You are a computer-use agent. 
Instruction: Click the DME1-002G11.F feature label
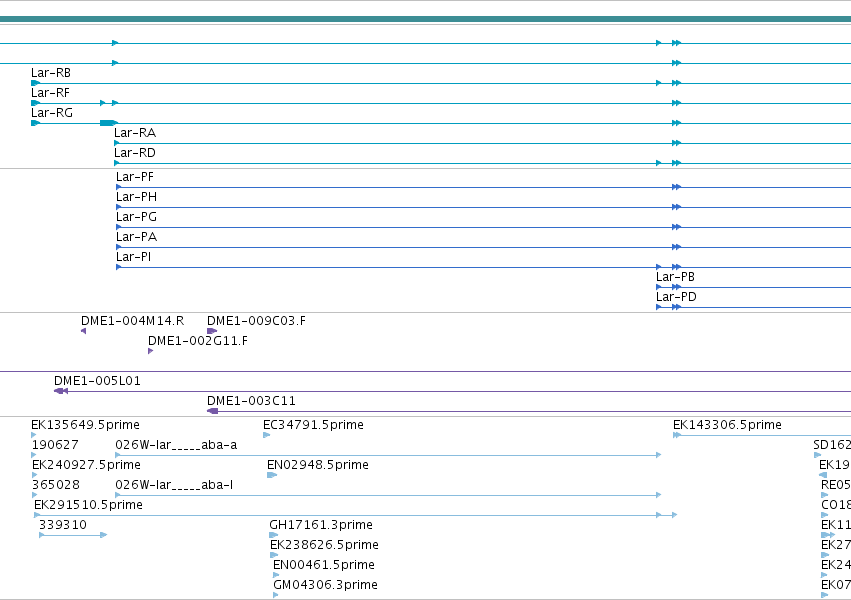[198, 341]
